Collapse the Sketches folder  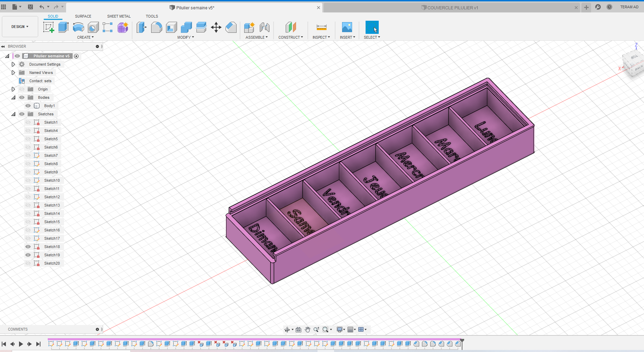point(13,114)
